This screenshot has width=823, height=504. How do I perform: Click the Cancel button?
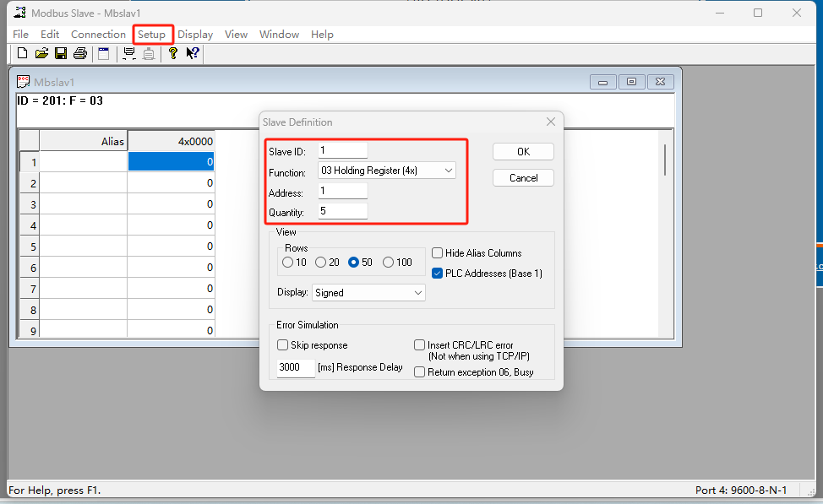[523, 178]
